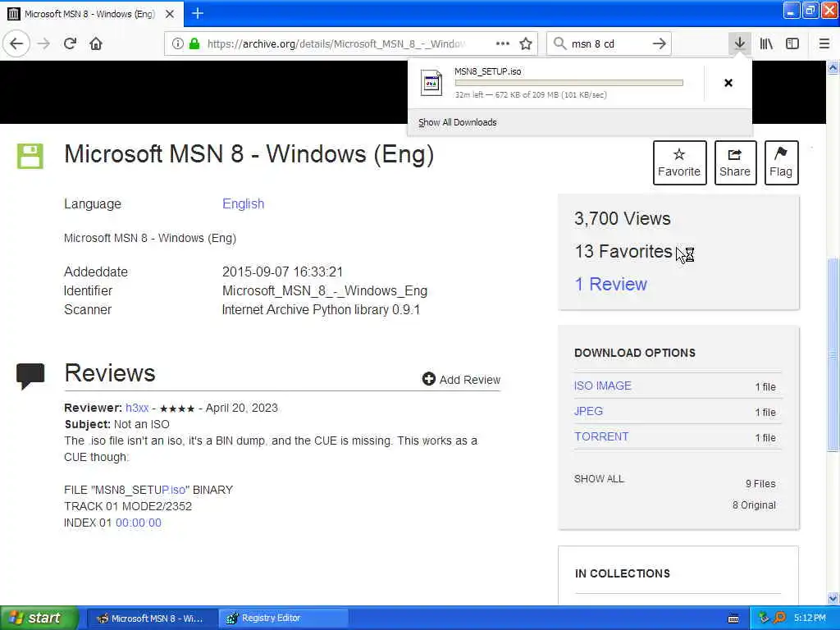This screenshot has width=840, height=630.
Task: Open page actions three-dot menu
Action: 503,44
